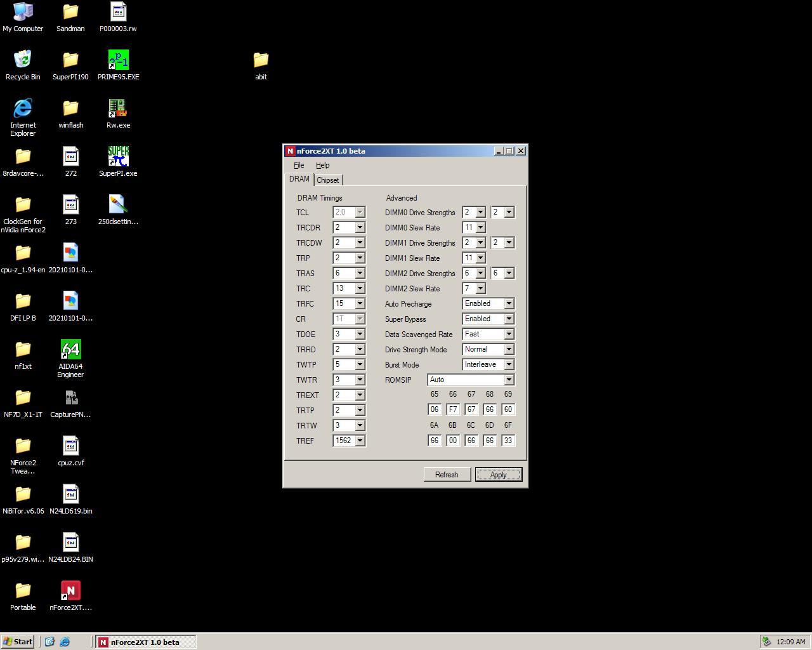The width and height of the screenshot is (812, 650).
Task: Expand the TRAS timing dropdown
Action: click(360, 273)
